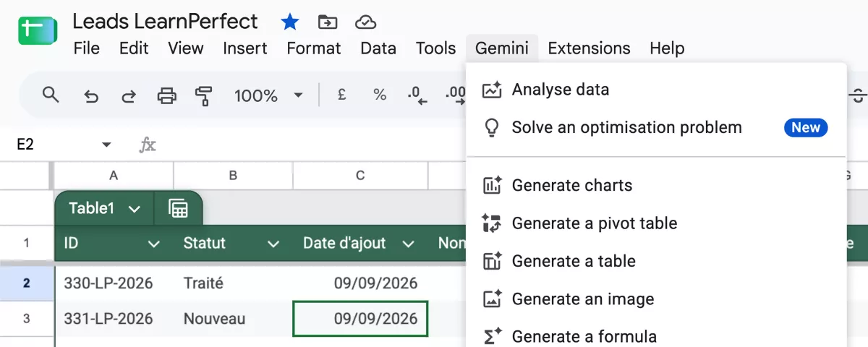The image size is (868, 347).
Task: Select column C header
Action: pyautogui.click(x=360, y=175)
